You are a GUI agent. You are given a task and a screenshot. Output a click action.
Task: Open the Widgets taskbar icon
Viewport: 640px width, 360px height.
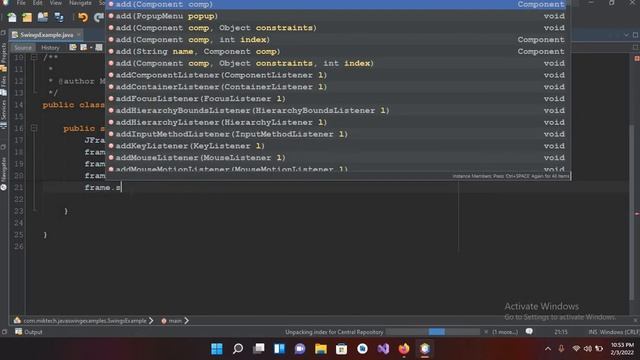pos(279,349)
